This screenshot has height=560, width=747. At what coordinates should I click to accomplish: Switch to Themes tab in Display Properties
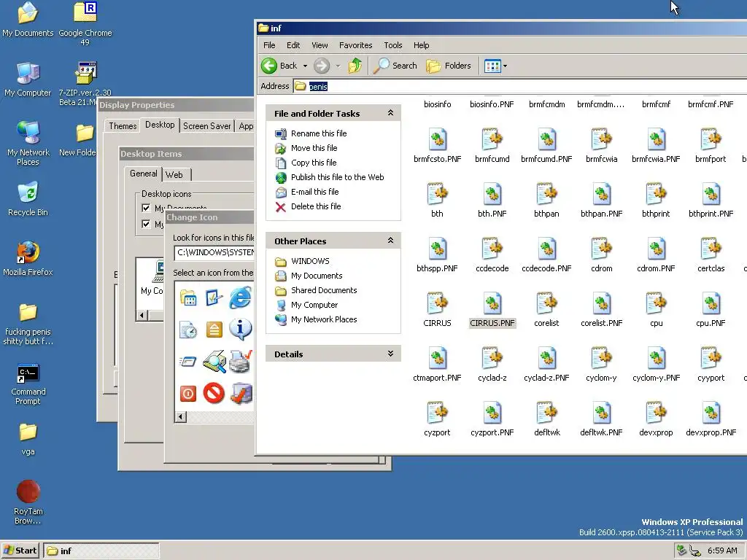pos(123,126)
